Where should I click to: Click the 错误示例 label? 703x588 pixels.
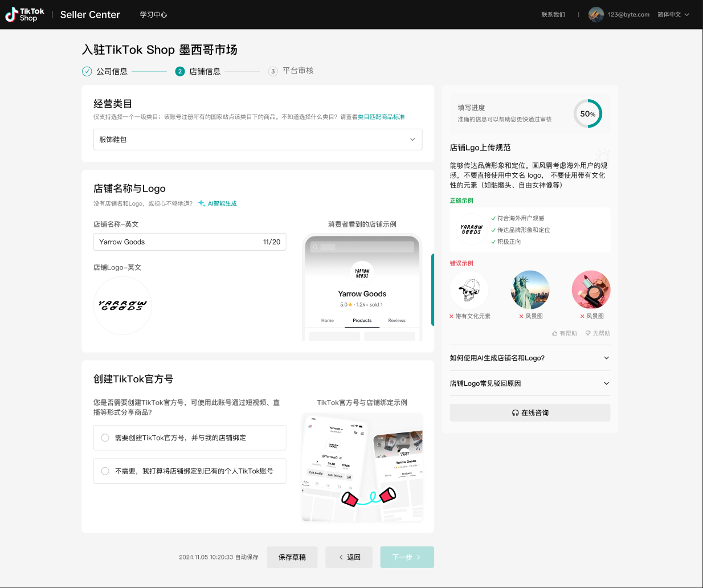click(x=461, y=263)
